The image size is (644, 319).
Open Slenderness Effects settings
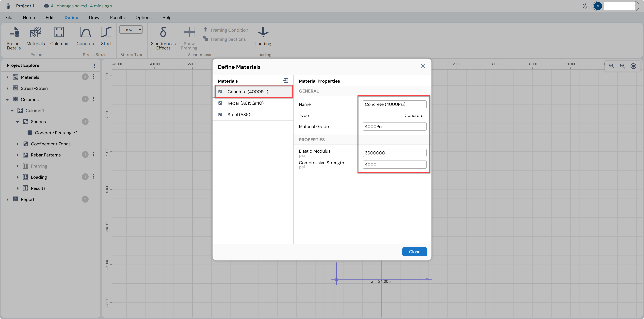(163, 38)
